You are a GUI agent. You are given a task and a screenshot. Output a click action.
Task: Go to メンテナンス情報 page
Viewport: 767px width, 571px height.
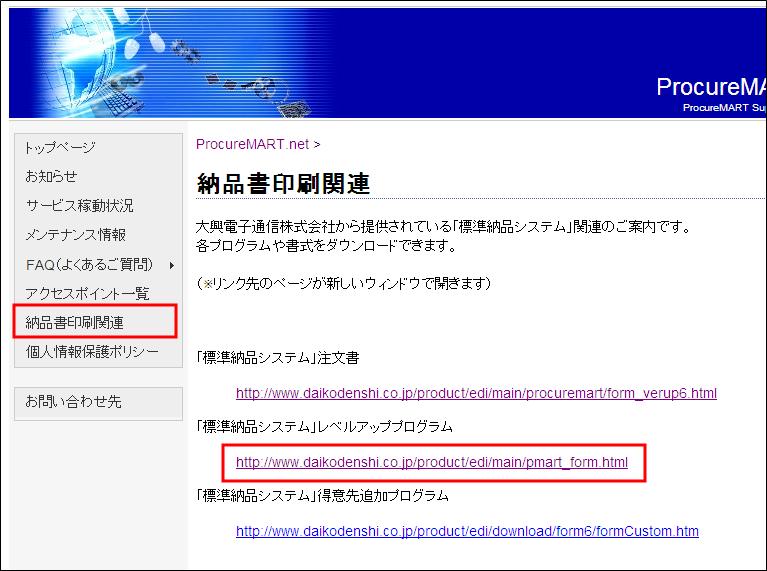76,235
